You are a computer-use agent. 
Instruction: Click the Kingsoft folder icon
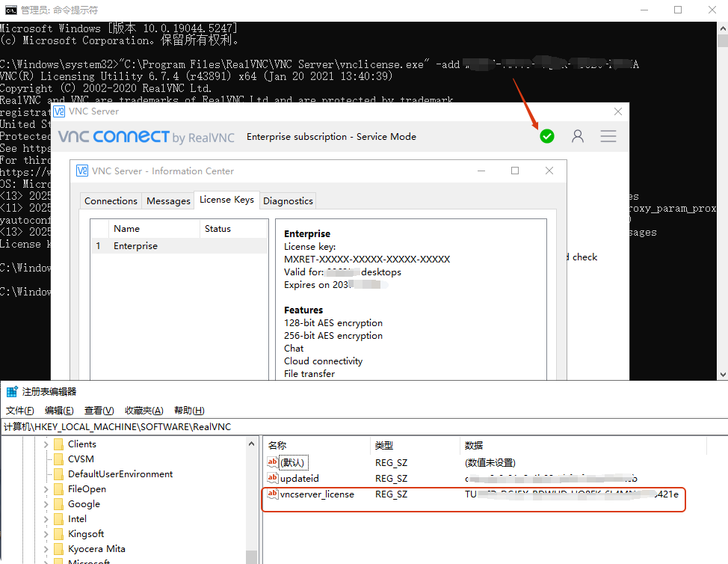(58, 534)
